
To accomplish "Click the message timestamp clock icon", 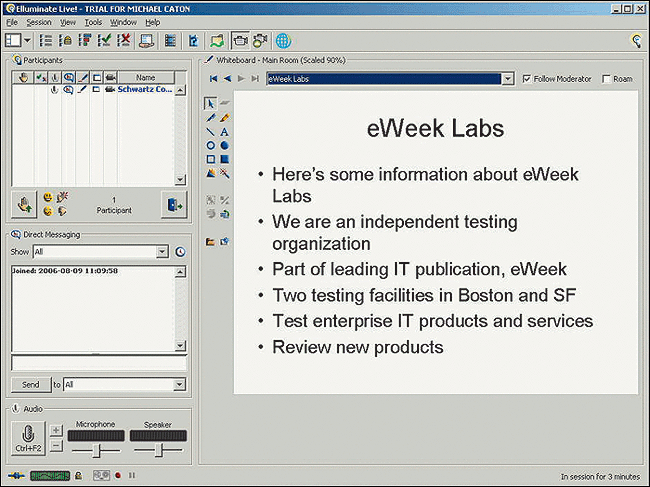I will [x=180, y=252].
